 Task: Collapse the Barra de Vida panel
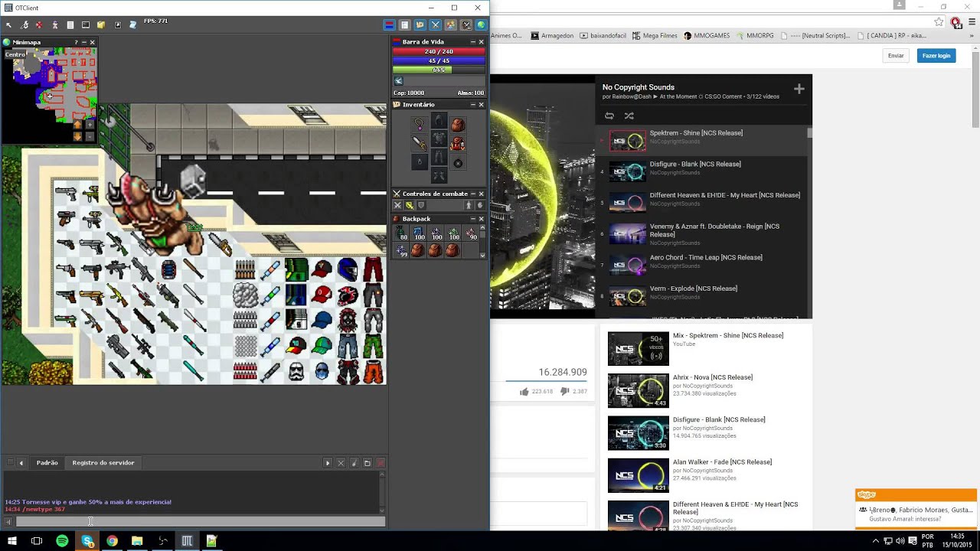point(473,41)
